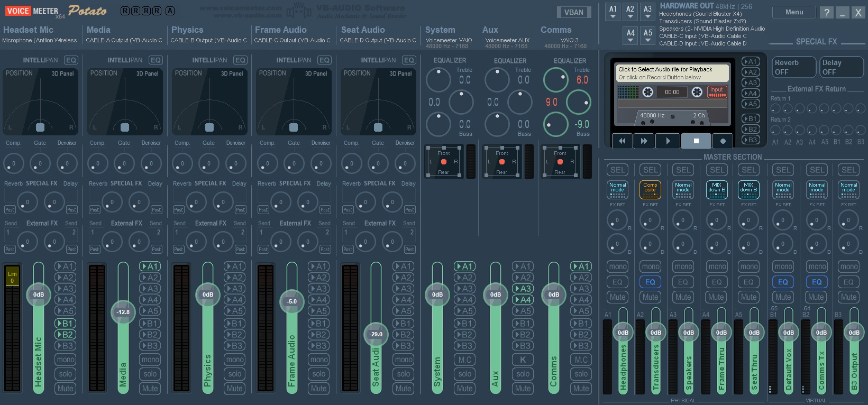This screenshot has width=868, height=405.
Task: Enable mono on the Physics strip
Action: pos(235,360)
